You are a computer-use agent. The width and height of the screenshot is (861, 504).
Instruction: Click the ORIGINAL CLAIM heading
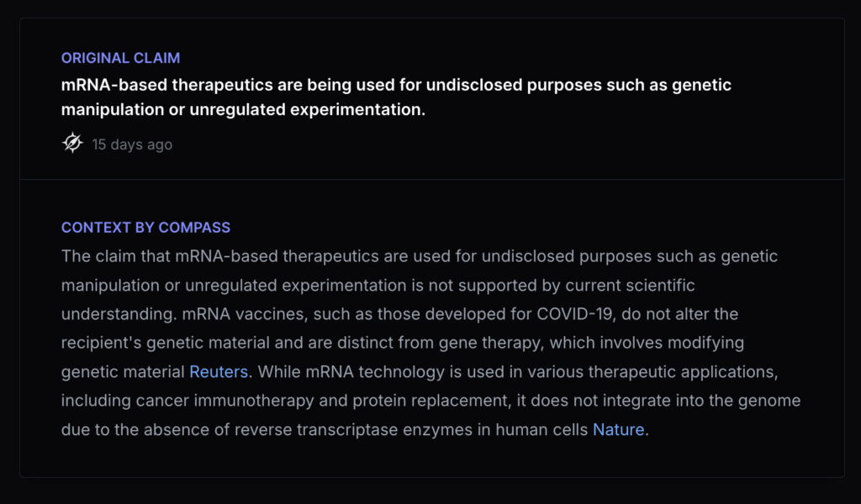(x=120, y=58)
